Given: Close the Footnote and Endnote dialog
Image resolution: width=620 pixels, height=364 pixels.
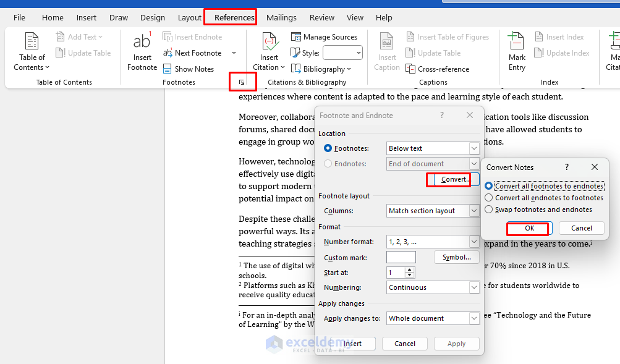Looking at the screenshot, I should [470, 115].
